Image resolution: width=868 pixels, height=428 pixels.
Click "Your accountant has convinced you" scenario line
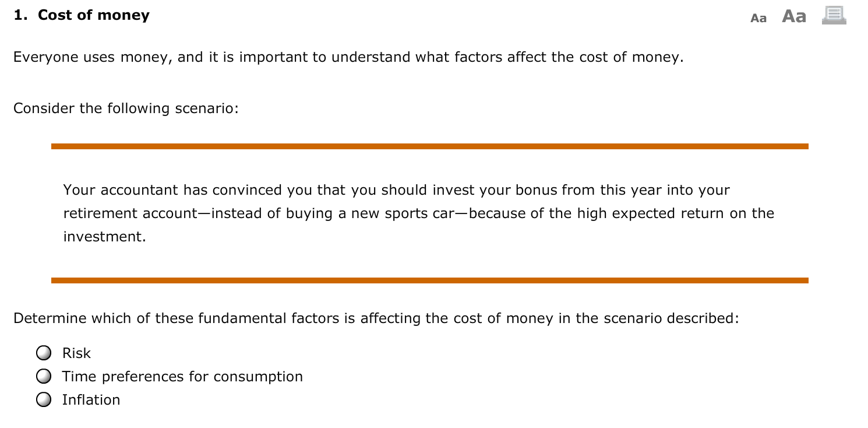396,190
